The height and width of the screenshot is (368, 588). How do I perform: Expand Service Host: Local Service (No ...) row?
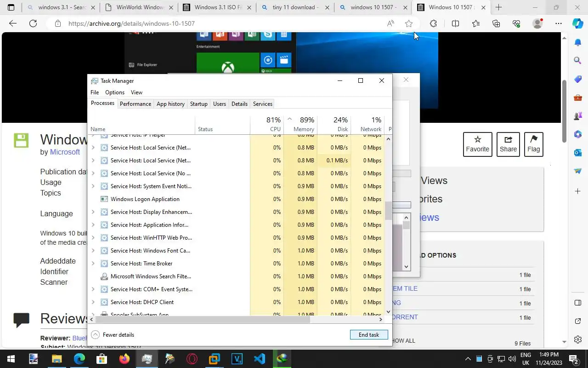click(x=93, y=173)
